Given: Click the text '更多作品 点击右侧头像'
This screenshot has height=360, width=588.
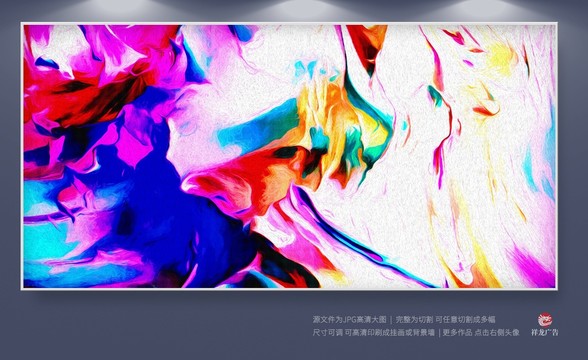Looking at the screenshot, I should 481,333.
